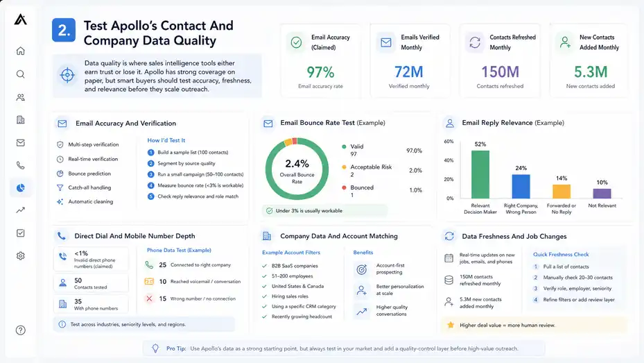
Task: Click the Account-first prospecting target icon
Action: pos(361,269)
